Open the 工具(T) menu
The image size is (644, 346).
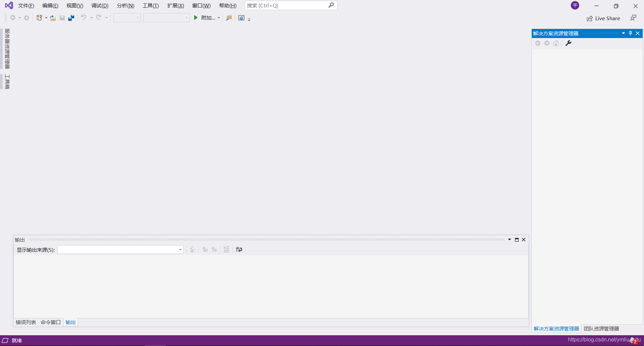pyautogui.click(x=151, y=6)
